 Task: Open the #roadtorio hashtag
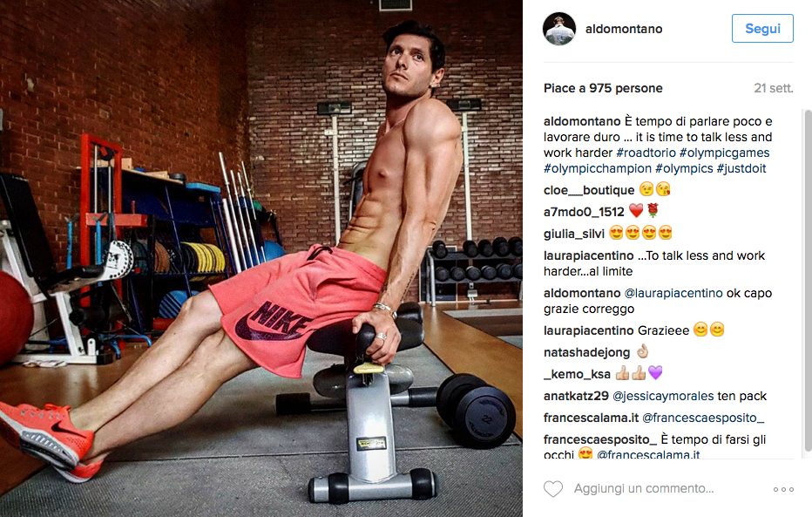tap(646, 153)
